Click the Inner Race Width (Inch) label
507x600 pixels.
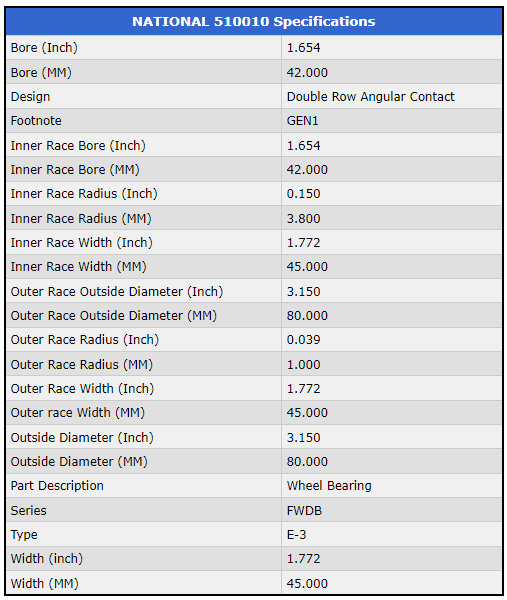pos(82,243)
